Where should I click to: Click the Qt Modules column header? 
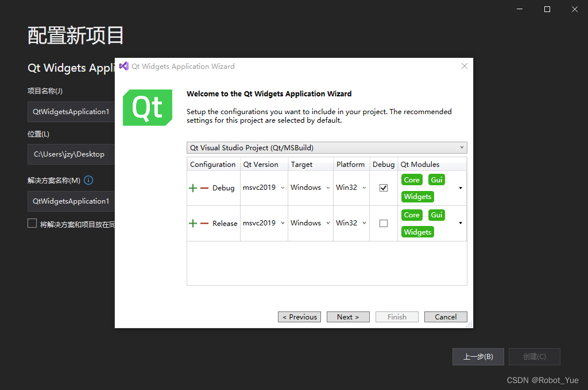tap(432, 165)
